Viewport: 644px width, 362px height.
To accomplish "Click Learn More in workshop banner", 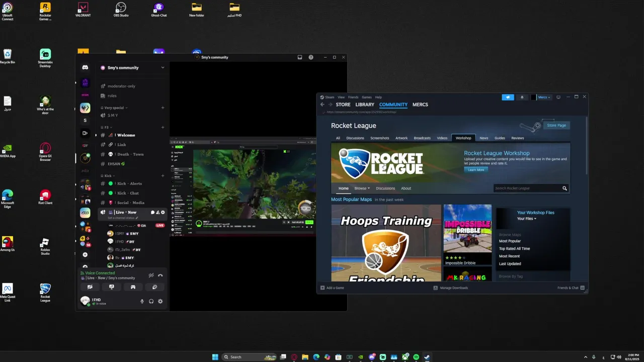I will point(476,170).
